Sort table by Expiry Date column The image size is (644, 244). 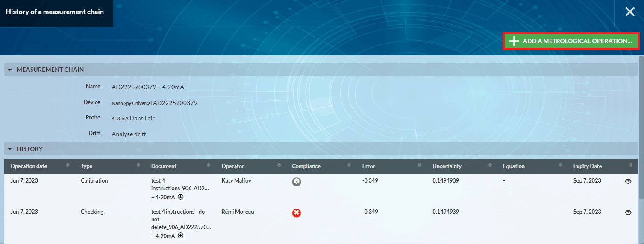point(631,166)
